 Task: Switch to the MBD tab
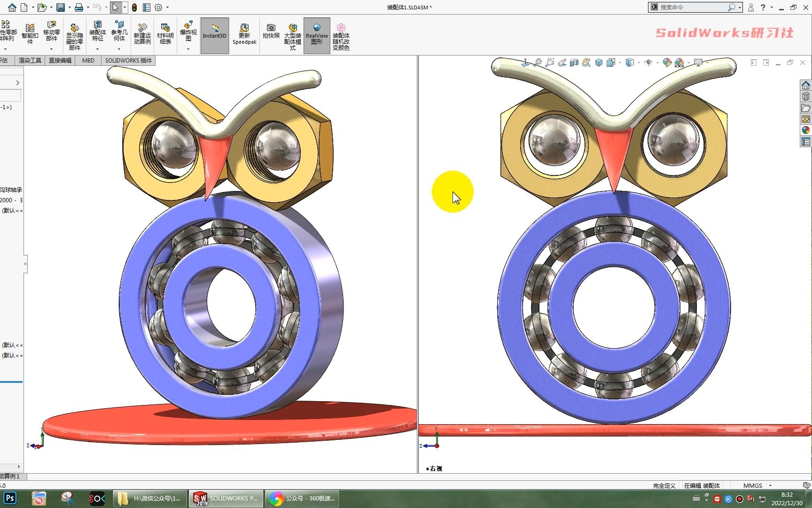[x=88, y=60]
